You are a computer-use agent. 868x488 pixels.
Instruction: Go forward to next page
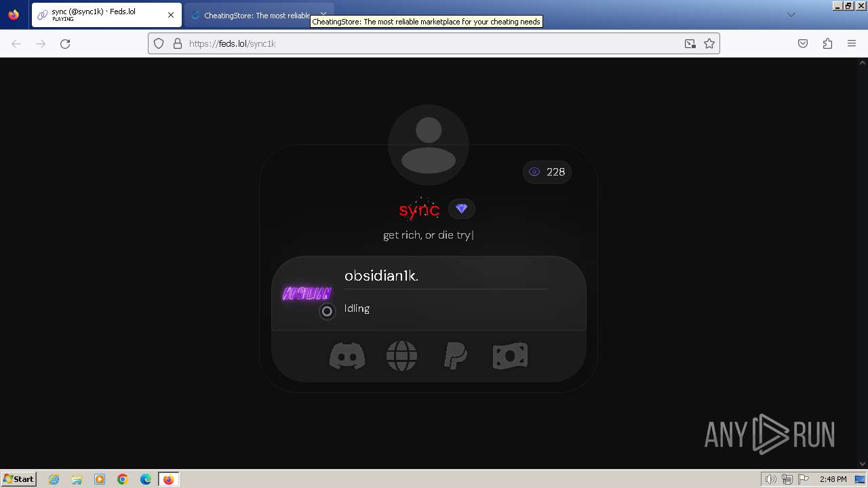[41, 43]
